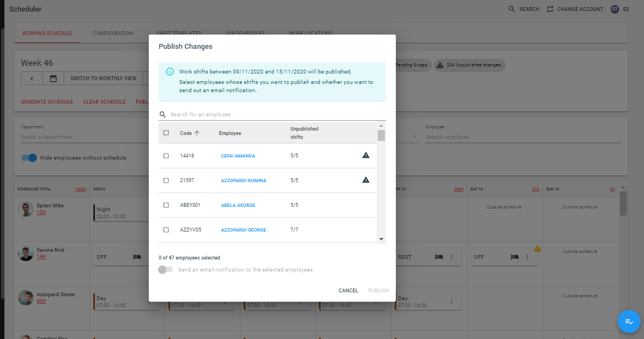Click Savona Nick 14H hours link
644x339 pixels.
click(41, 257)
